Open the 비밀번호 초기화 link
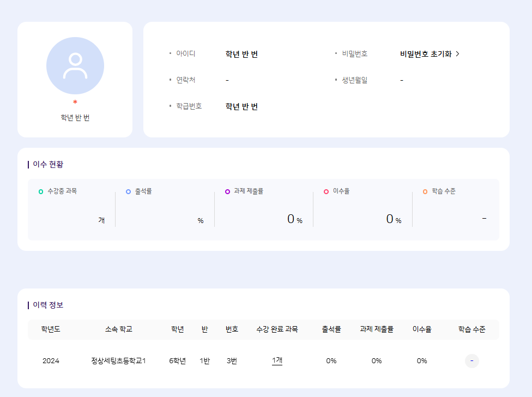The image size is (532, 397). (x=430, y=54)
